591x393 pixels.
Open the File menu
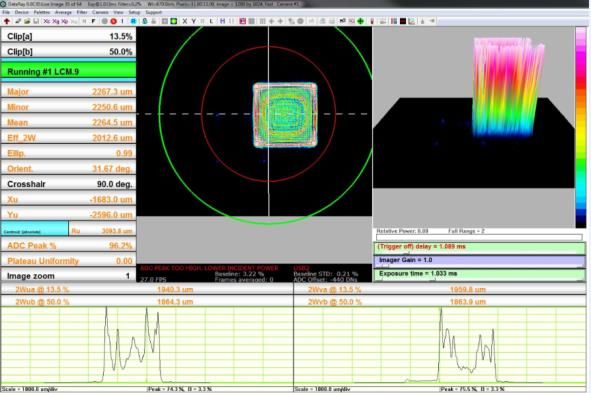(6, 12)
